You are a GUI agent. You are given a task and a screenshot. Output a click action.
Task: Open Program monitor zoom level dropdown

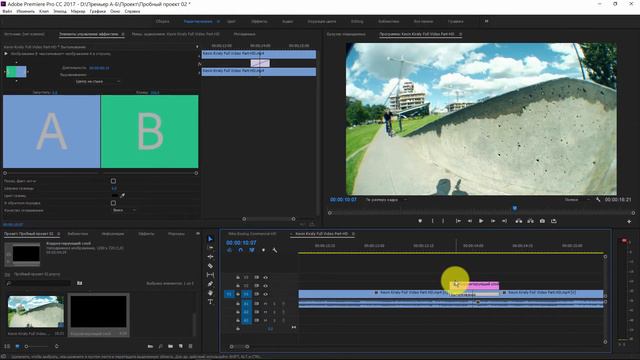[386, 200]
